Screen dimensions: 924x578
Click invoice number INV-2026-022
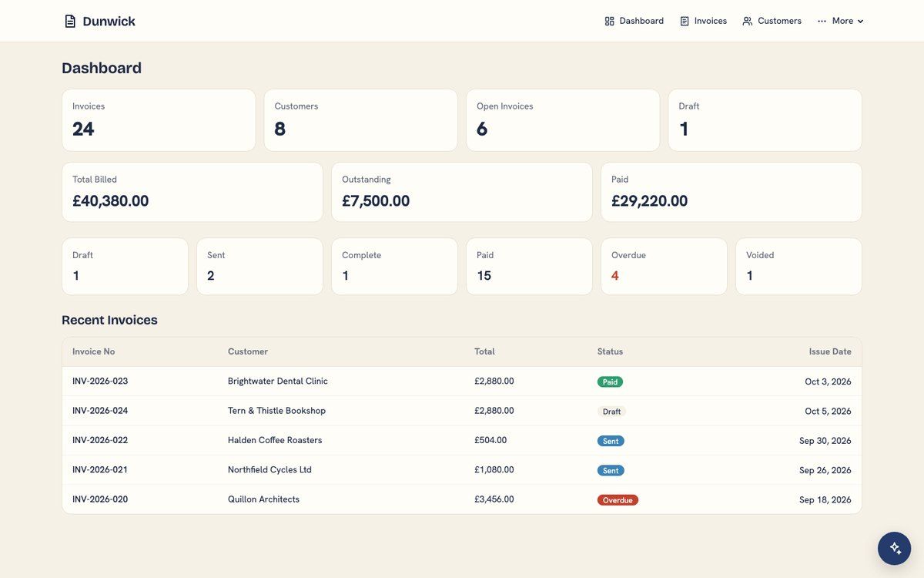pos(100,441)
